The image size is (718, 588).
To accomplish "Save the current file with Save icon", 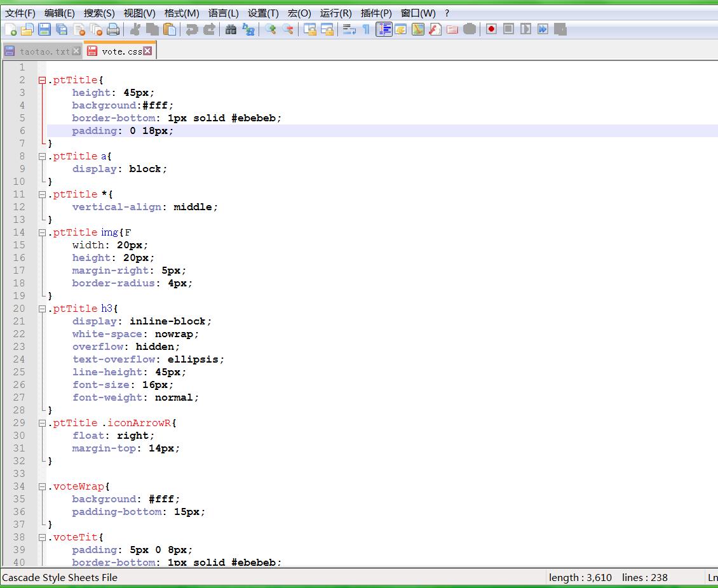I will [44, 29].
